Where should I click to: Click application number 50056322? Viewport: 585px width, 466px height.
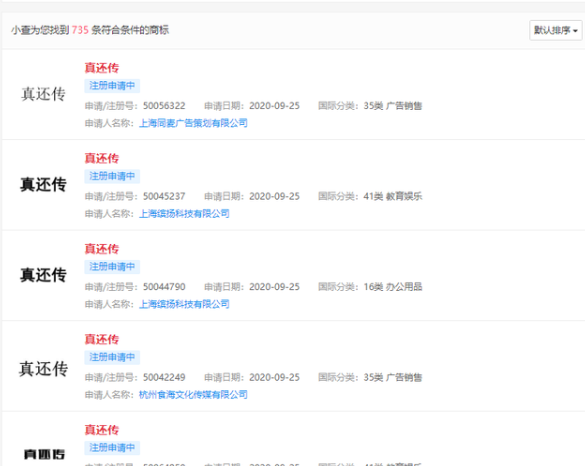[x=164, y=106]
